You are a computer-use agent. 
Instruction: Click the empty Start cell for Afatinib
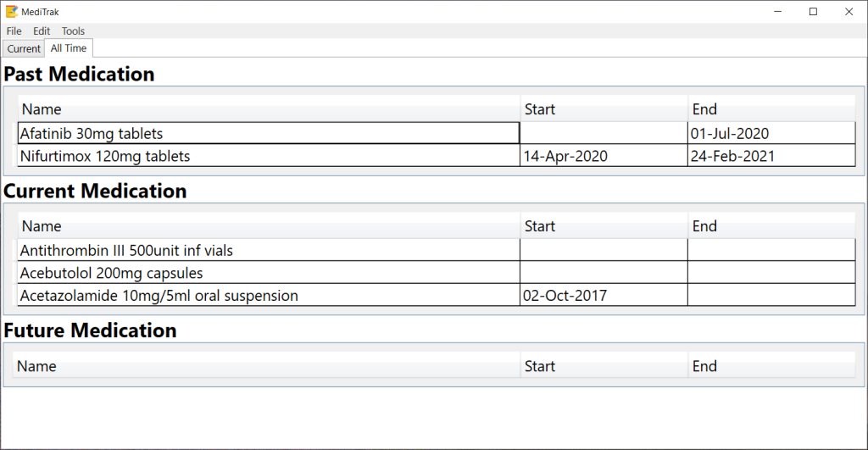click(x=604, y=133)
